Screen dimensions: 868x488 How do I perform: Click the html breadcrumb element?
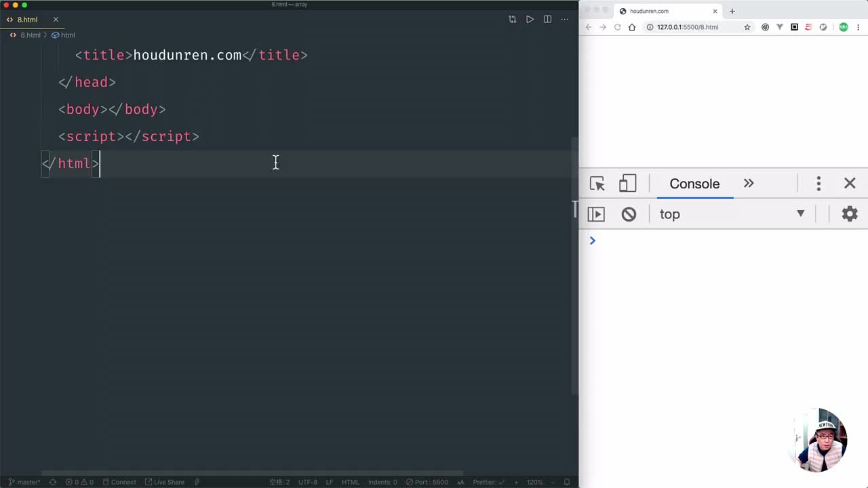click(63, 35)
